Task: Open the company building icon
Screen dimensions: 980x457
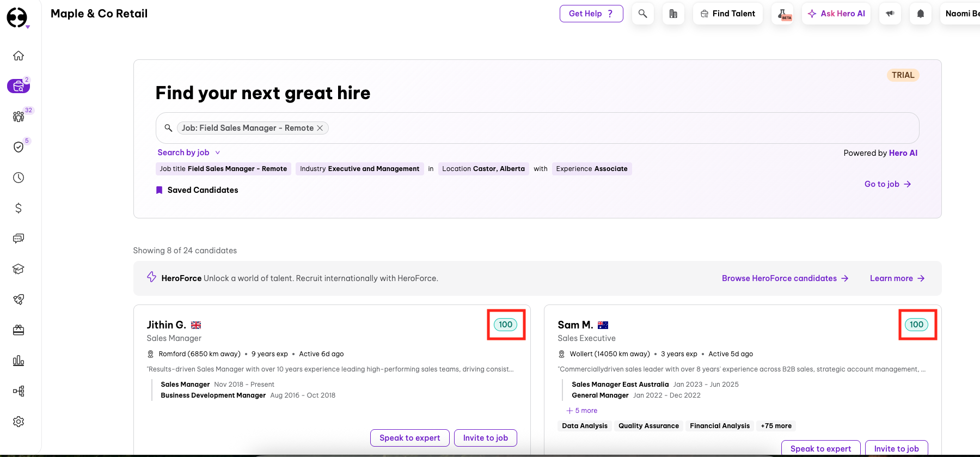Action: coord(673,14)
